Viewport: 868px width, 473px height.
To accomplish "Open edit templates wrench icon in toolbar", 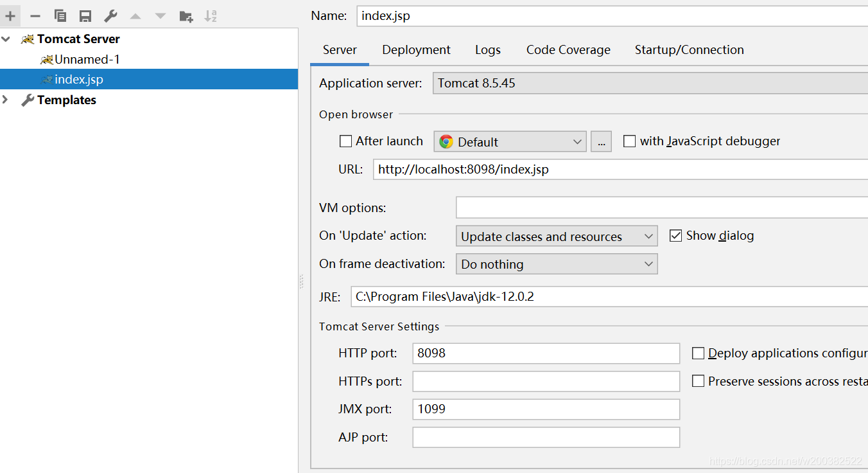I will (x=110, y=15).
